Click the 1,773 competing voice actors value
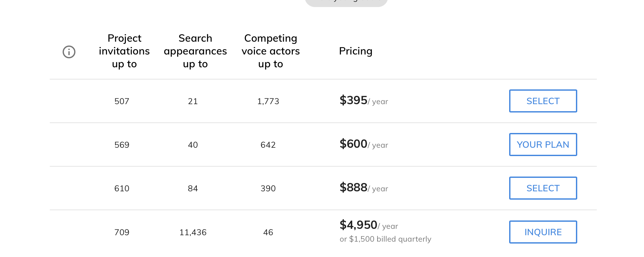The height and width of the screenshot is (257, 644). point(268,102)
